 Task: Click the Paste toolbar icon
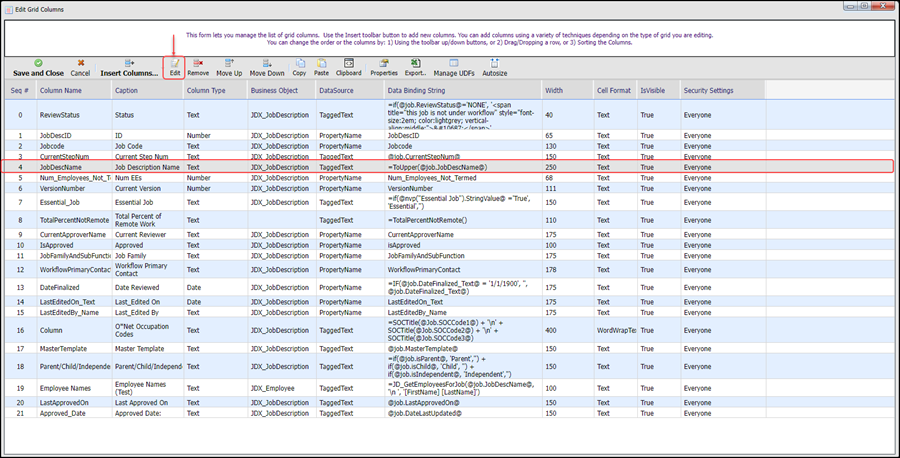click(321, 68)
